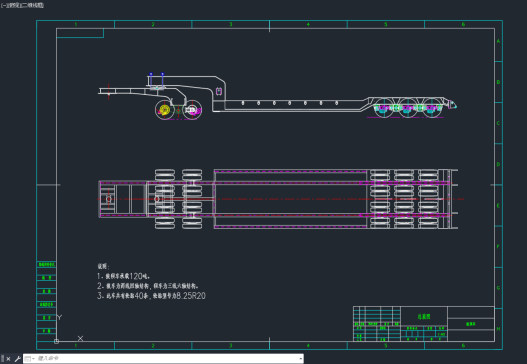Select the note line mentioning 8.25R20 tires
Image resolution: width=527 pixels, height=364 pixels.
tap(151, 296)
